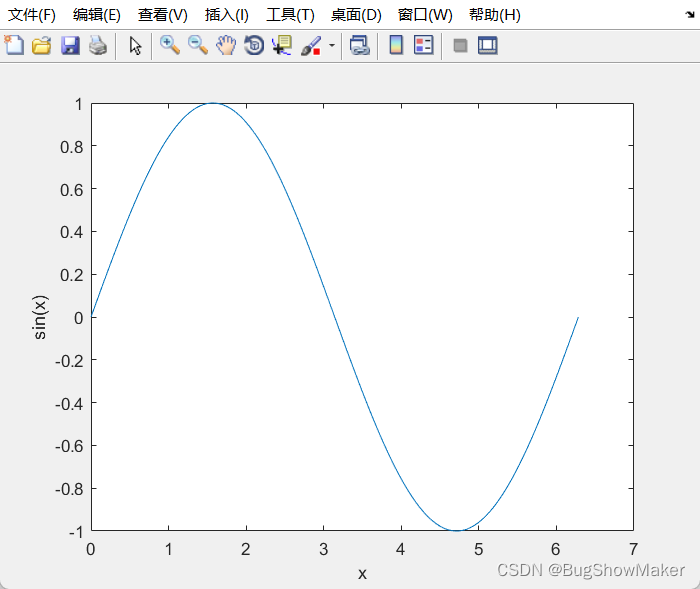Screen dimensions: 700x589
Task: Click the y-axis tick label 0.8
Action: [x=71, y=147]
